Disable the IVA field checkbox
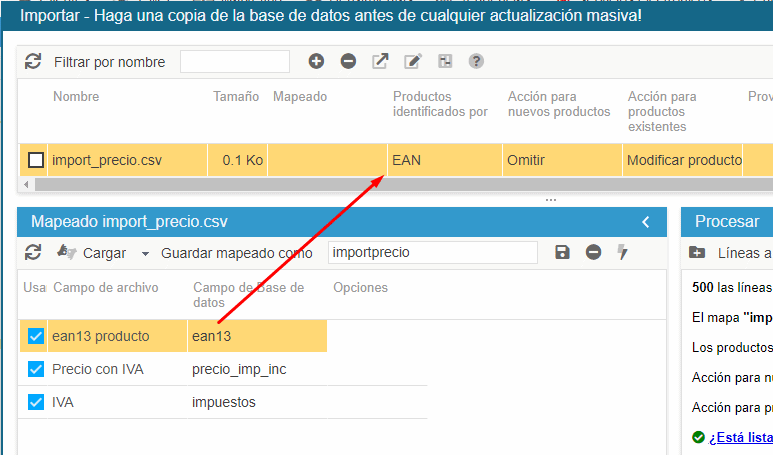The image size is (773, 455). [x=36, y=403]
